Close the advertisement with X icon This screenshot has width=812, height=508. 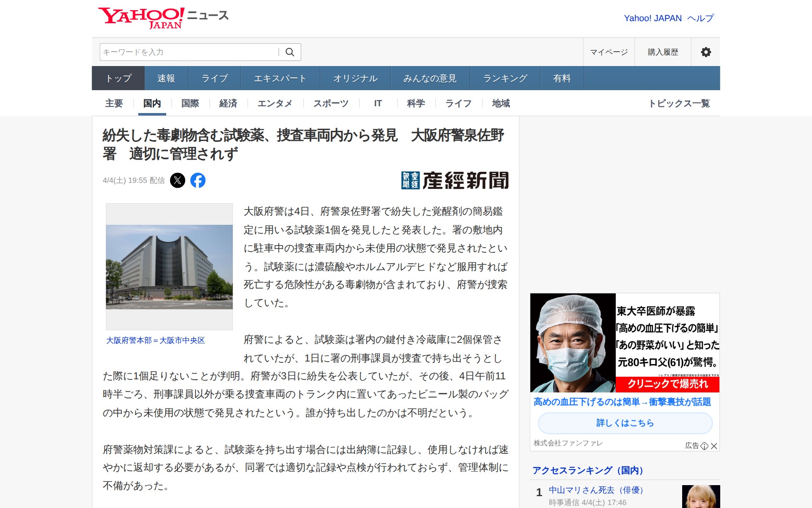click(x=714, y=446)
